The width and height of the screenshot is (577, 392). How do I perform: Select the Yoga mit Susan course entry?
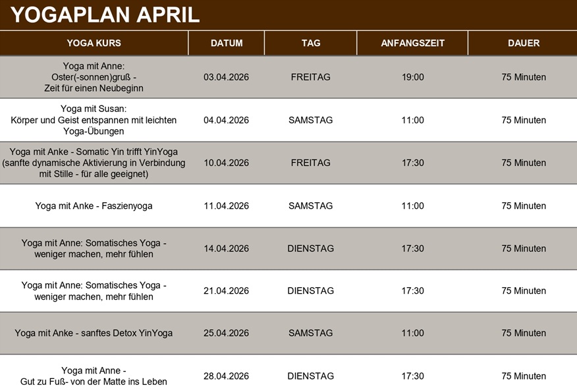tap(94, 120)
